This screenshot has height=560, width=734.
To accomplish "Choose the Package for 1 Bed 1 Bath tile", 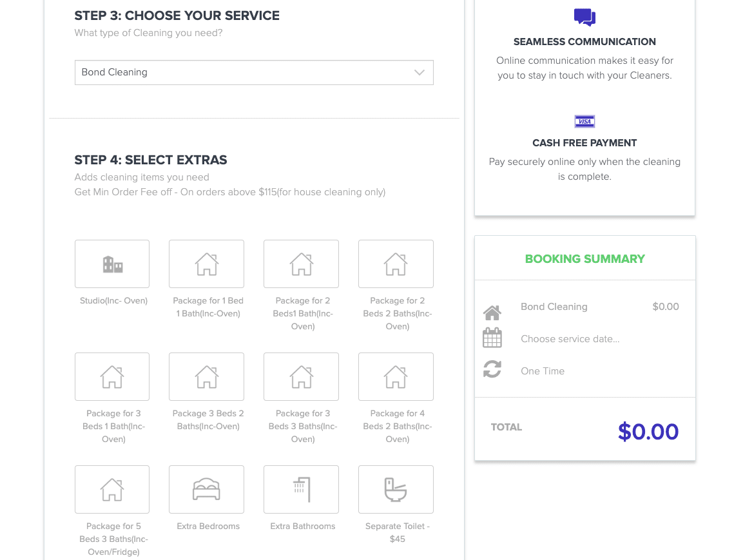I will (x=206, y=264).
